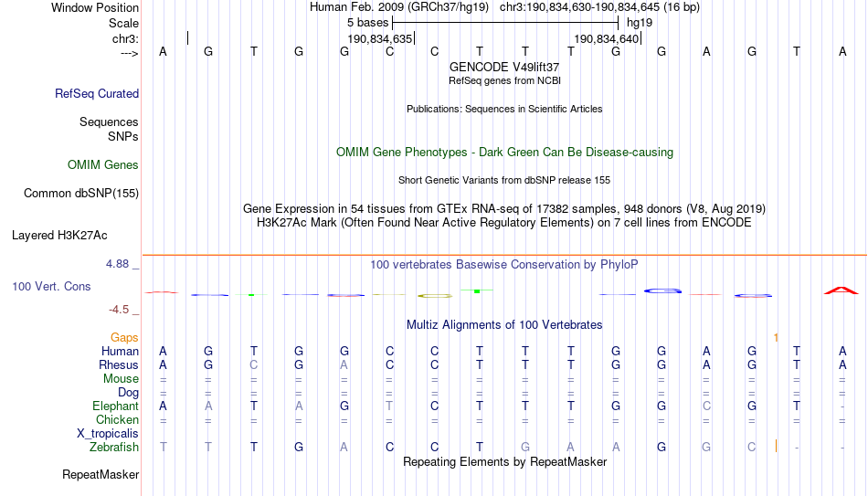Click the GTEx Gene Expression track title
Image resolution: width=868 pixels, height=496 pixels.
[504, 208]
